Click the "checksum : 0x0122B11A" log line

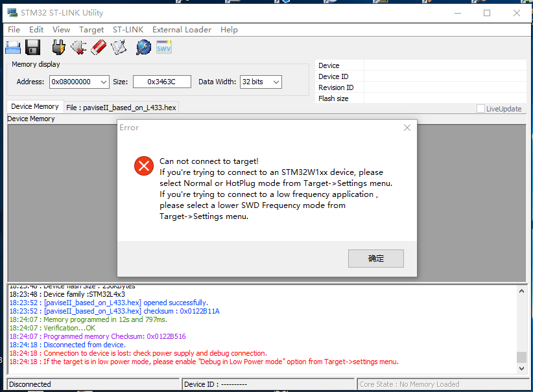coord(115,311)
